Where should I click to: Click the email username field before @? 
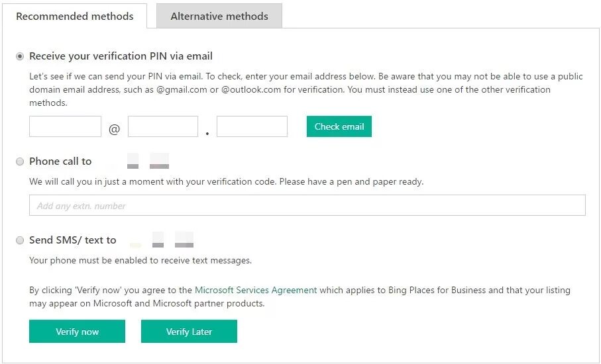point(65,126)
